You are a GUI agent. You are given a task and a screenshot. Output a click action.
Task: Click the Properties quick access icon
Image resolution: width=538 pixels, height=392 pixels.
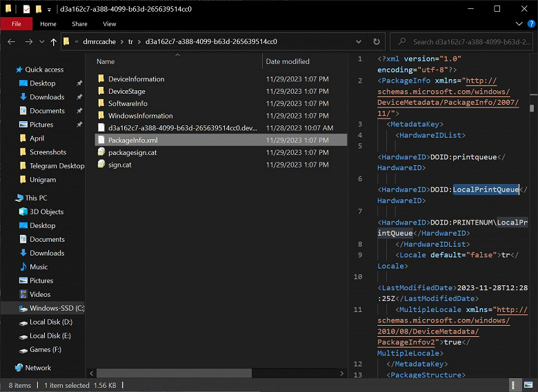click(26, 9)
